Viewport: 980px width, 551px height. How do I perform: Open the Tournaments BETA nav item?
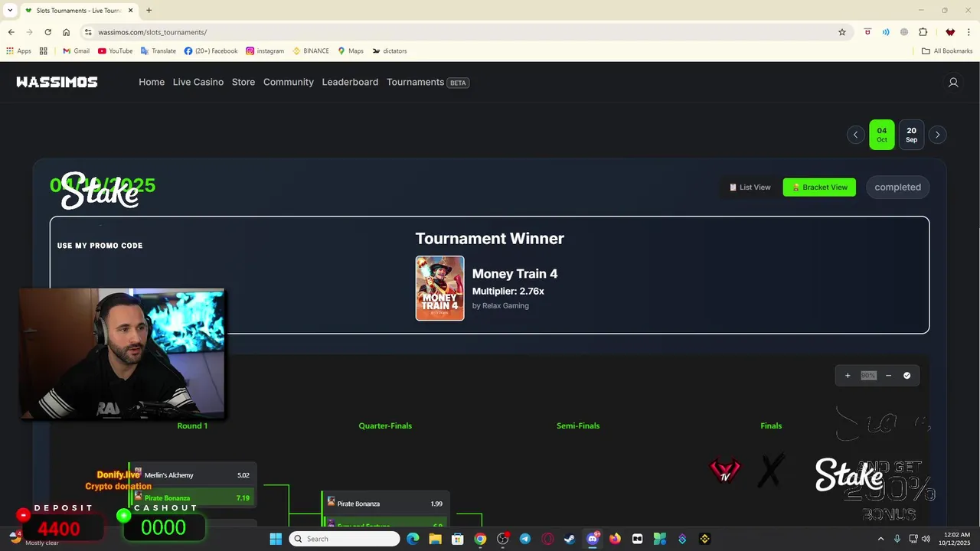[428, 82]
